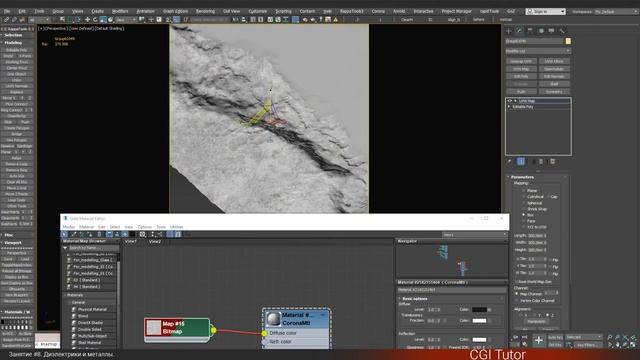The height and width of the screenshot is (360, 640).
Task: Select Physical Material in browser list
Action: coord(92,309)
